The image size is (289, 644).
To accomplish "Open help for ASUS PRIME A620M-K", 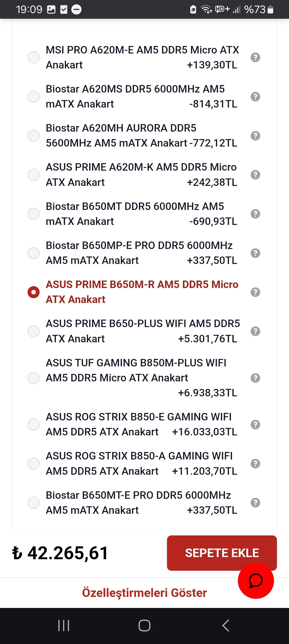I will 255,175.
